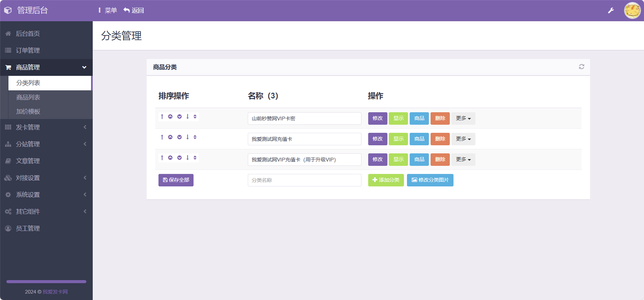Viewport: 644px width, 300px height.
Task: Click the 分类管理 page title
Action: click(x=121, y=36)
